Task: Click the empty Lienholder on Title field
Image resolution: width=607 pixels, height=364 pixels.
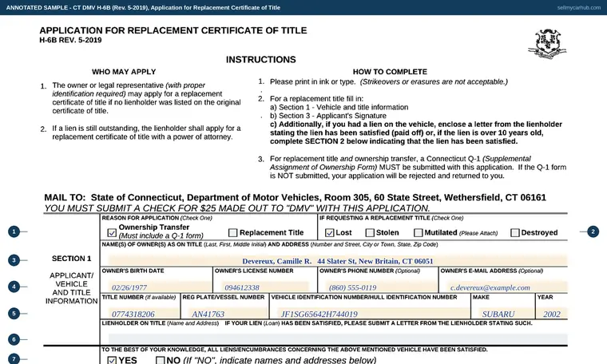Action: [x=338, y=339]
